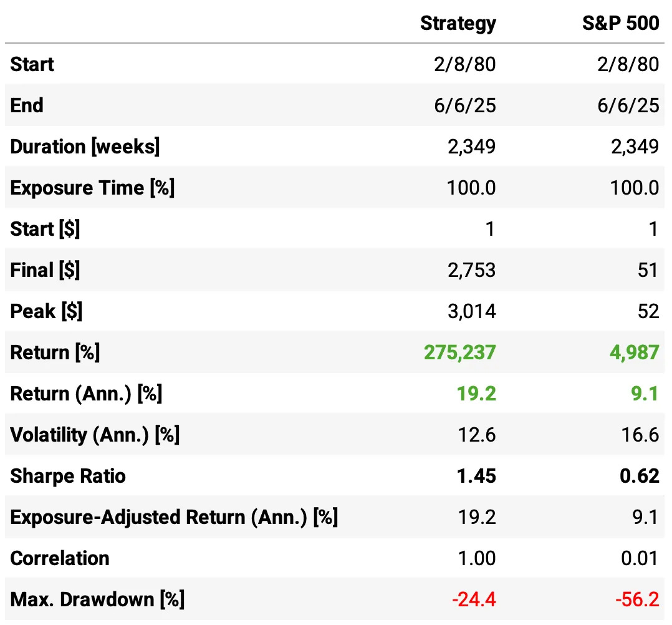Select the Exposure Time [%] label
Screen dimensions: 672x625
pyautogui.click(x=92, y=188)
